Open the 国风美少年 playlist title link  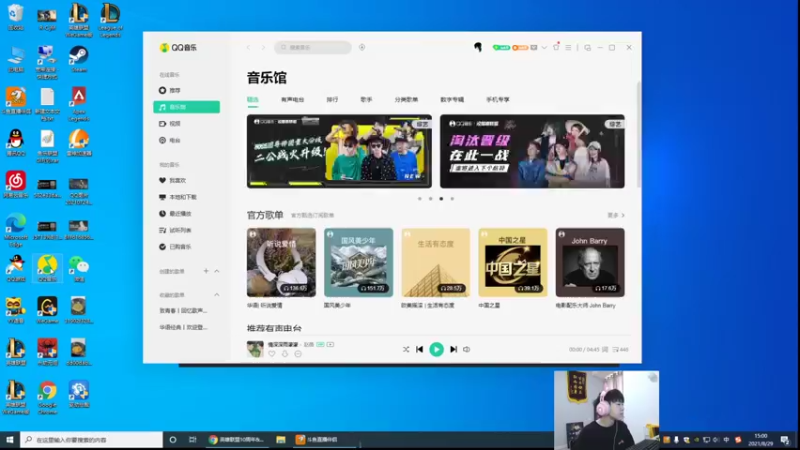coord(337,305)
